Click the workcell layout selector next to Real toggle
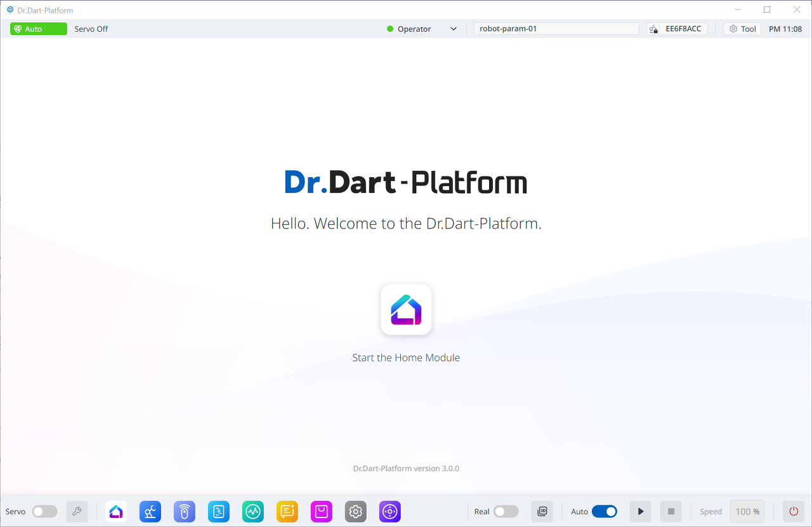Screen dimensions: 812x527 [542, 511]
